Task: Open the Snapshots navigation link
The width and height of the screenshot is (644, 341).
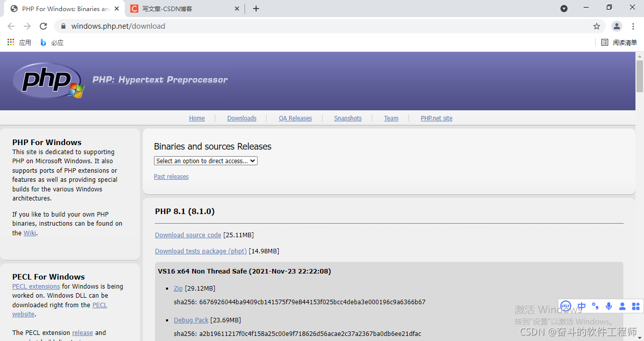Action: [x=348, y=118]
